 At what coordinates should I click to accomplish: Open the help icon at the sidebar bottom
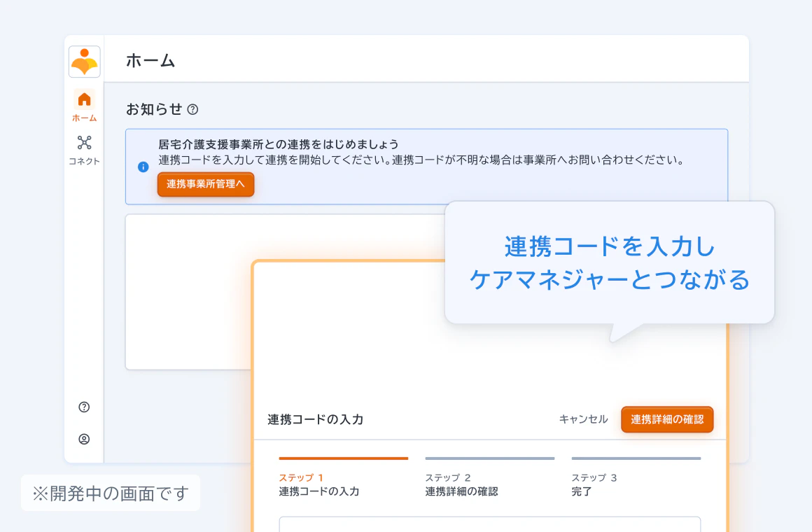pos(84,407)
